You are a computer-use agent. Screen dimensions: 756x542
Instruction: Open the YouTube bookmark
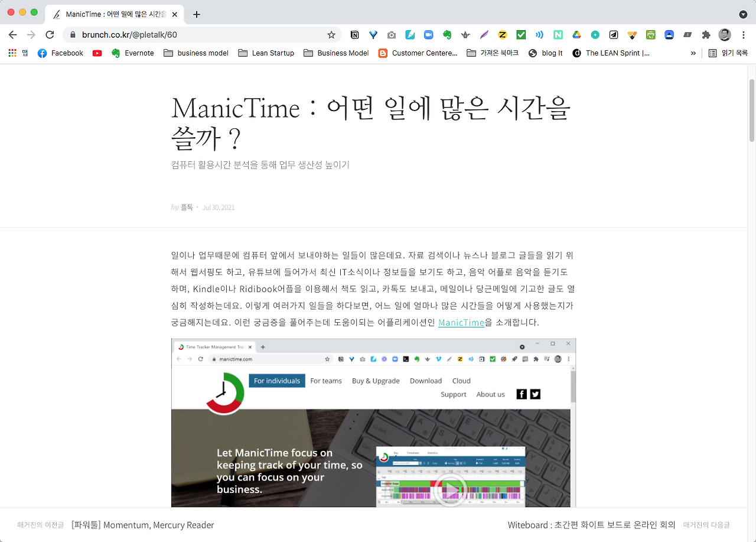pyautogui.click(x=97, y=53)
